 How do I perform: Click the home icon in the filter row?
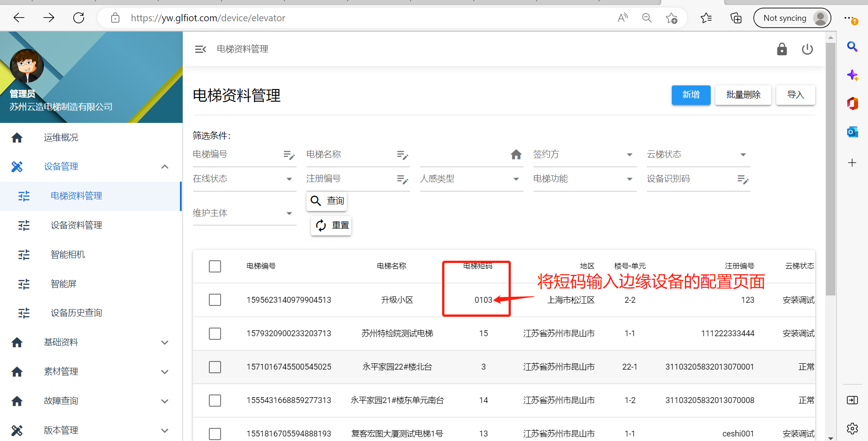pos(516,155)
